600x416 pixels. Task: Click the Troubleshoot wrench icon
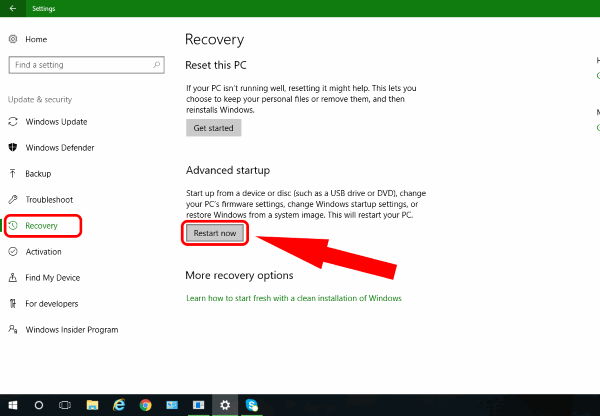point(13,199)
